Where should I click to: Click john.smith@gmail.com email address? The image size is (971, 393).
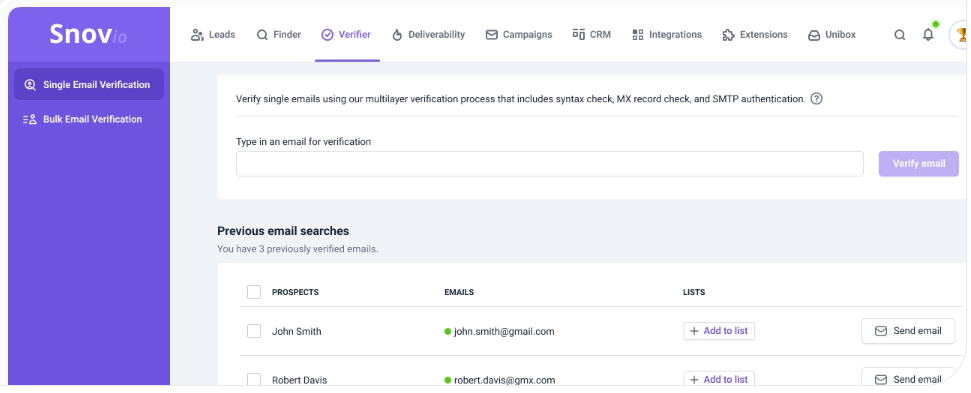click(504, 331)
